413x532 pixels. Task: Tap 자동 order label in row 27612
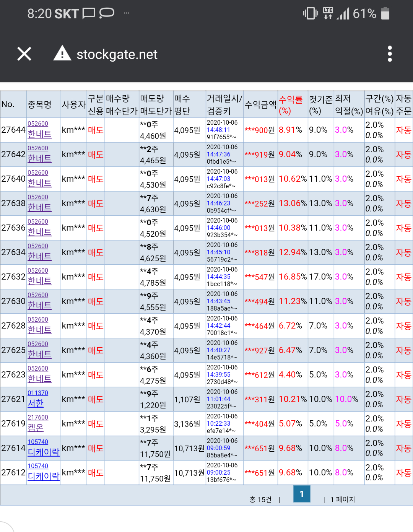point(403,473)
